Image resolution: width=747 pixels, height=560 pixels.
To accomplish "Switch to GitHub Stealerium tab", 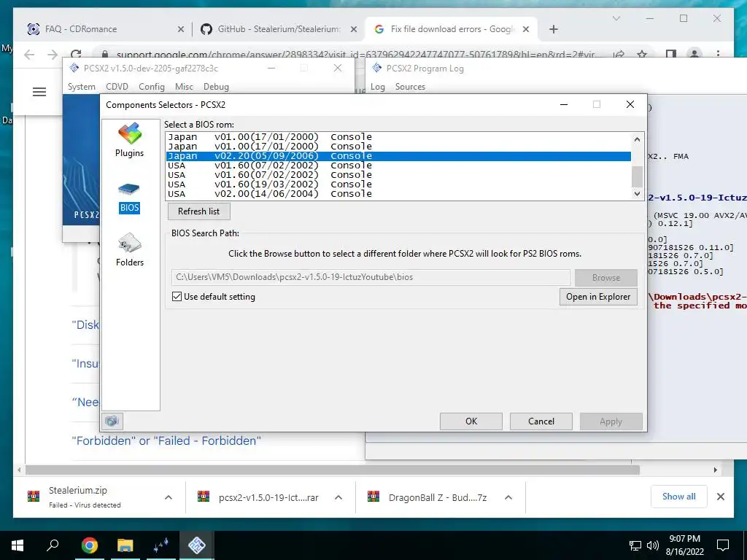I will point(279,29).
